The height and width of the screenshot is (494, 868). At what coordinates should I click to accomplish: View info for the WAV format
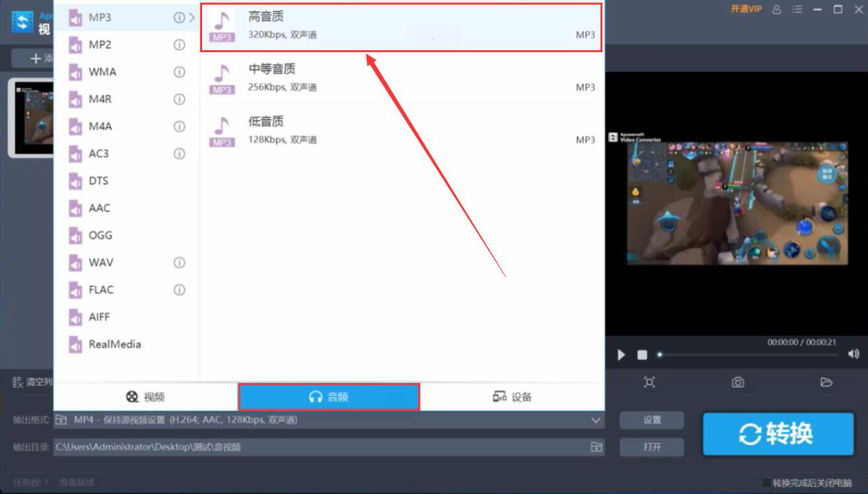(179, 263)
